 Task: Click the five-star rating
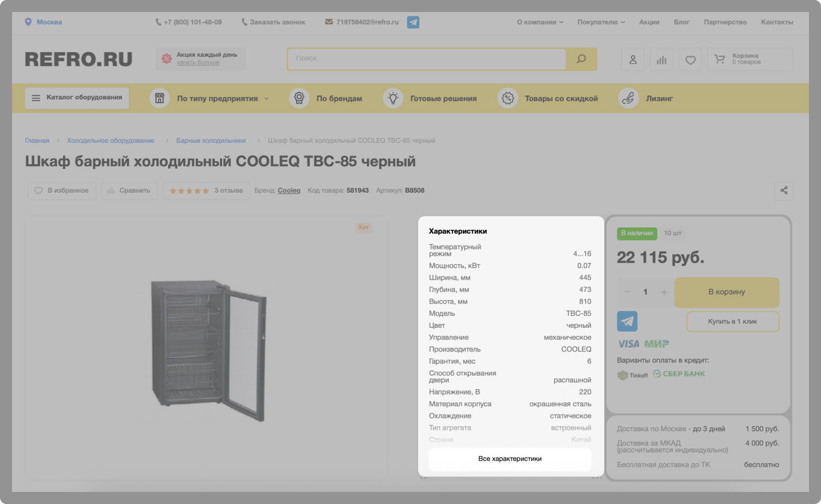click(189, 191)
